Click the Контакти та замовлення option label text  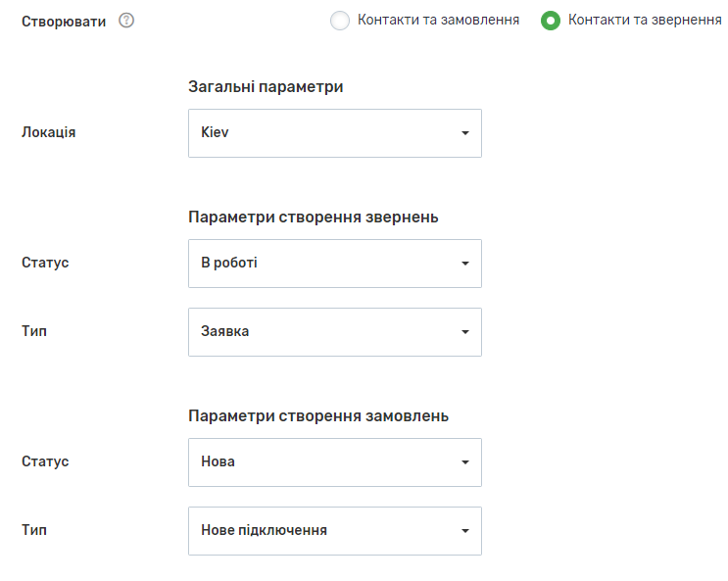[438, 20]
